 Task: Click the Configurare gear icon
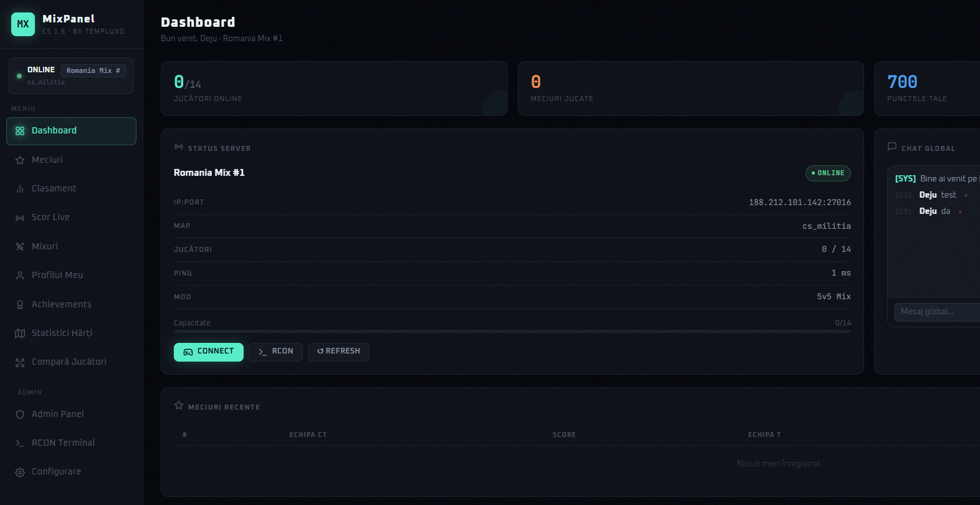tap(20, 472)
